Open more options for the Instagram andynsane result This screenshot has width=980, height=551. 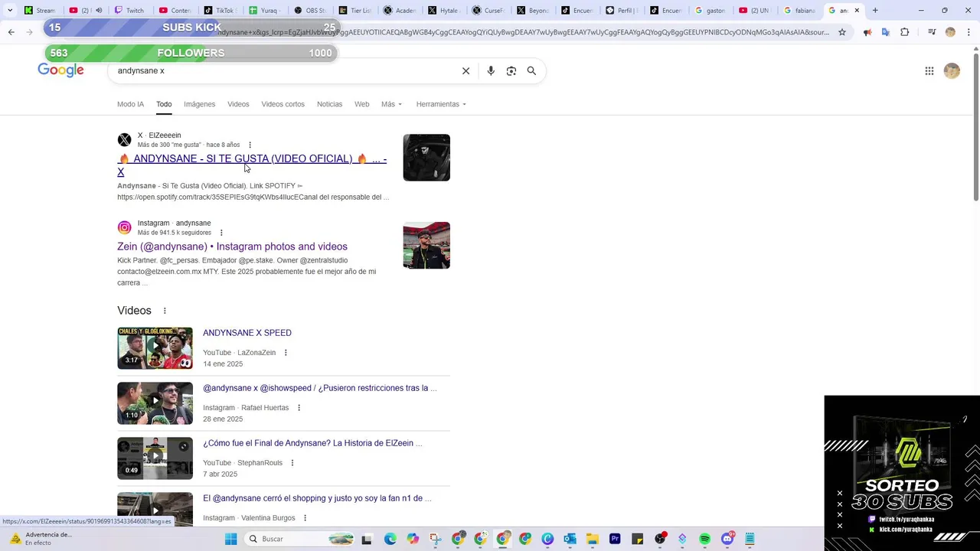pyautogui.click(x=221, y=233)
